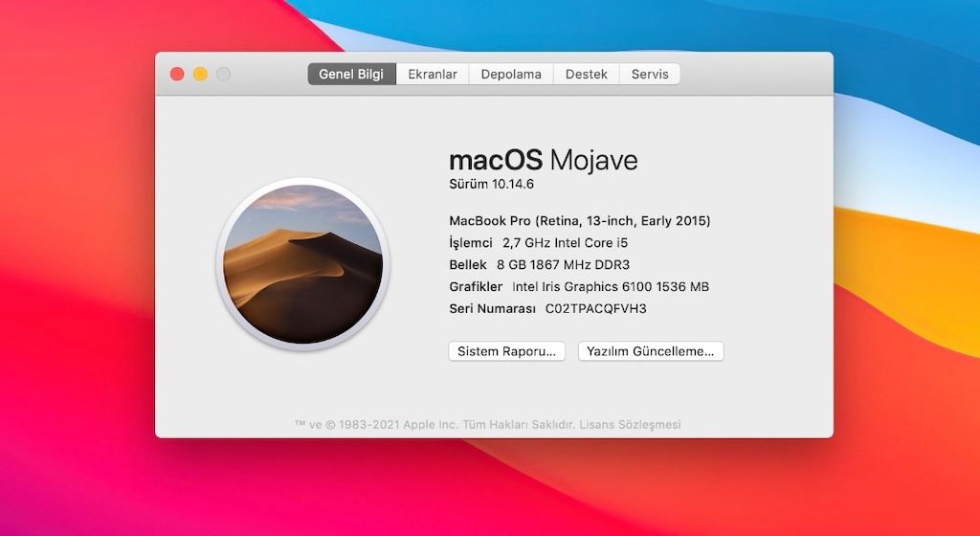This screenshot has height=536, width=980.
Task: Click the Intel Iris Graphics 6100 1536 MB value
Action: 611,287
